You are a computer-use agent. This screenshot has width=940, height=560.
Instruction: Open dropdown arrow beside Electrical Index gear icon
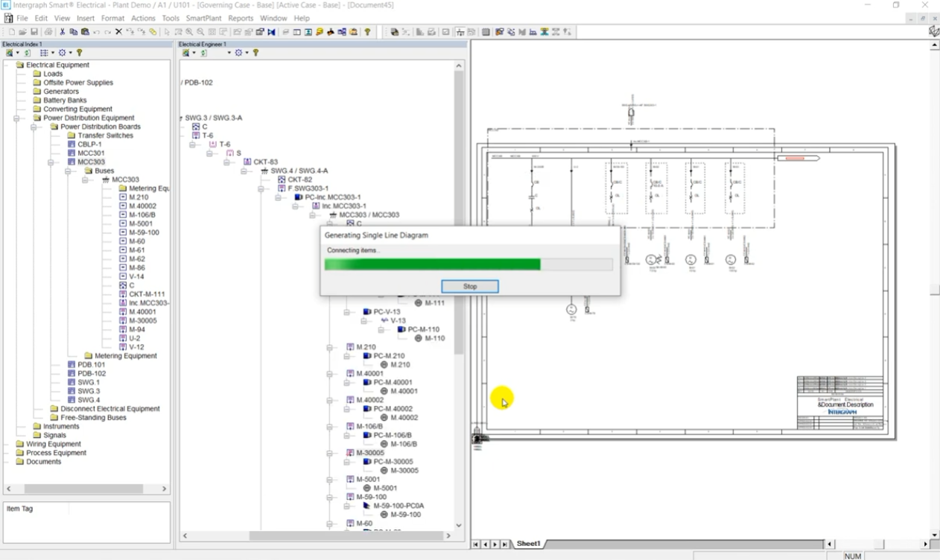[71, 53]
